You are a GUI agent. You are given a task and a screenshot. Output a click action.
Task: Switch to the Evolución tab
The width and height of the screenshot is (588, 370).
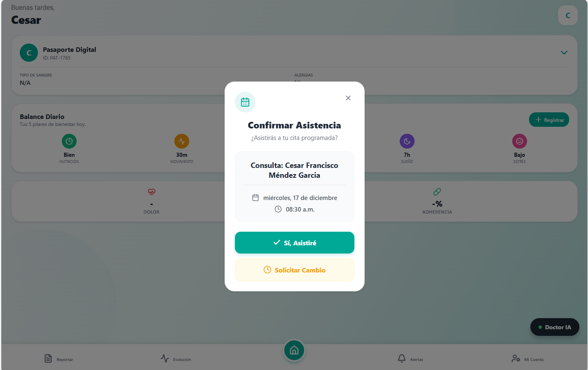(176, 359)
